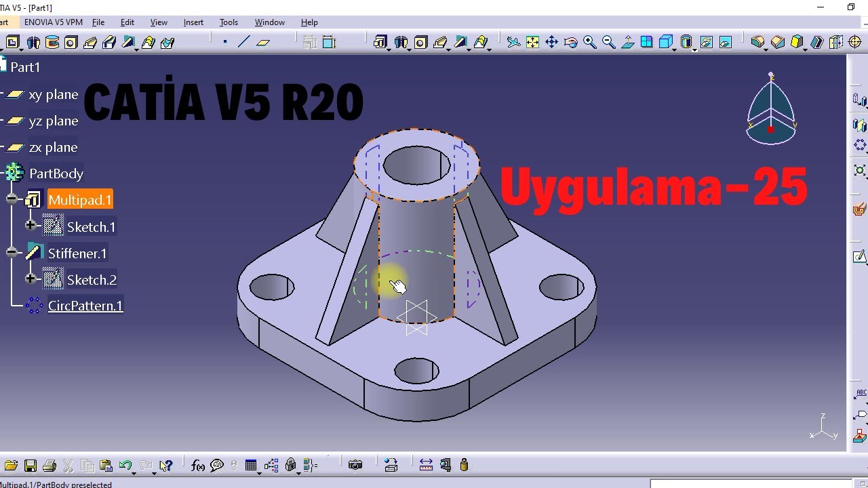Open the ENOVIA V5 VPM menu
Viewport: 868px width, 488px height.
[x=54, y=22]
